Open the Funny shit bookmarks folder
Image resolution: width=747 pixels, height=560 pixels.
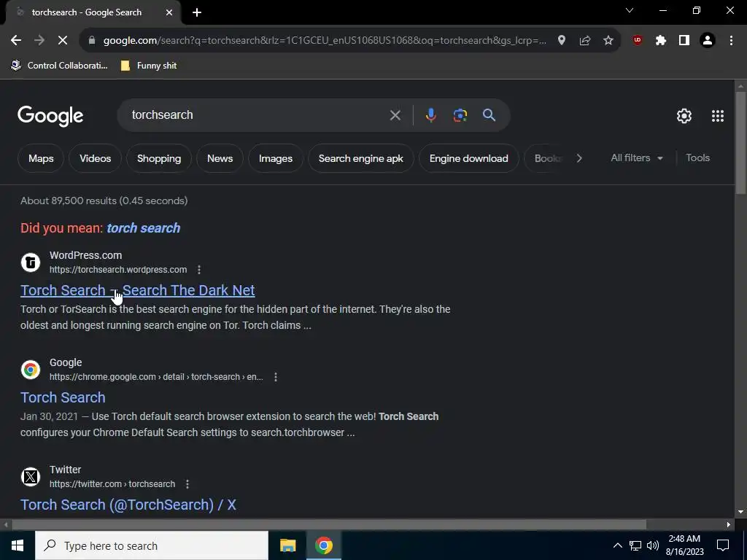149,66
